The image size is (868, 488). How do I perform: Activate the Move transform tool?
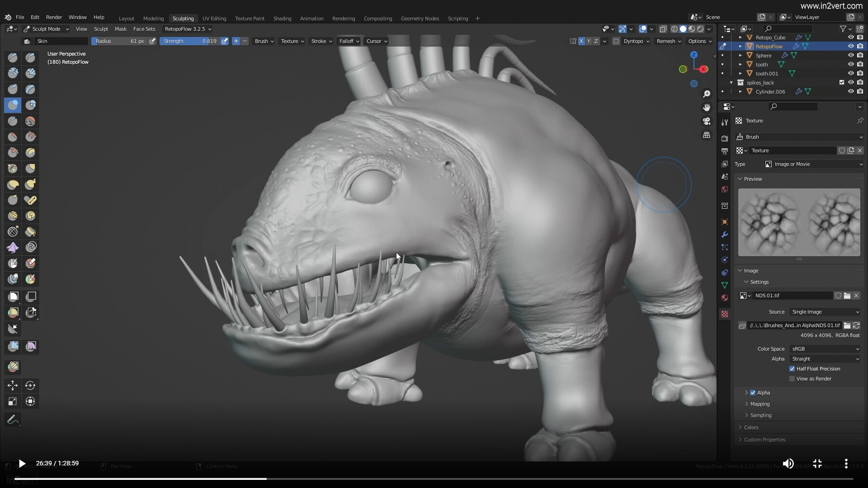[13, 385]
